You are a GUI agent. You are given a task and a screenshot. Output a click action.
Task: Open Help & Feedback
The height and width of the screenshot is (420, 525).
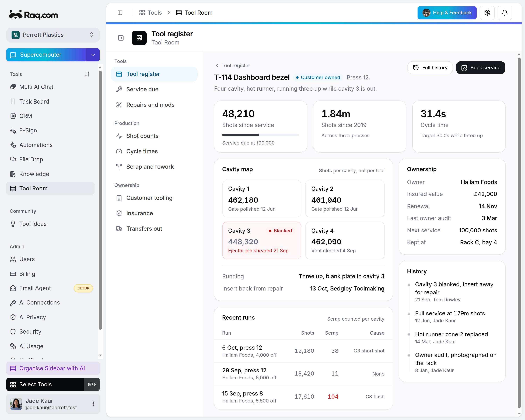(447, 13)
